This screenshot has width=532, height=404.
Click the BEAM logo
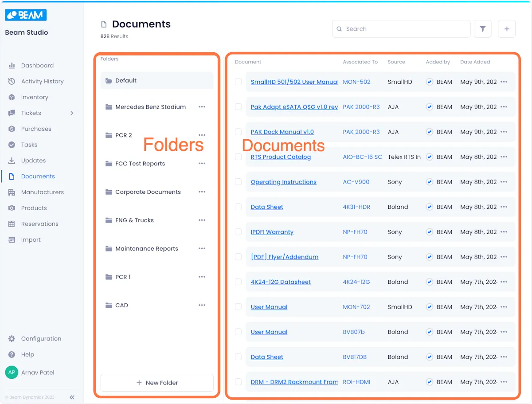[26, 15]
